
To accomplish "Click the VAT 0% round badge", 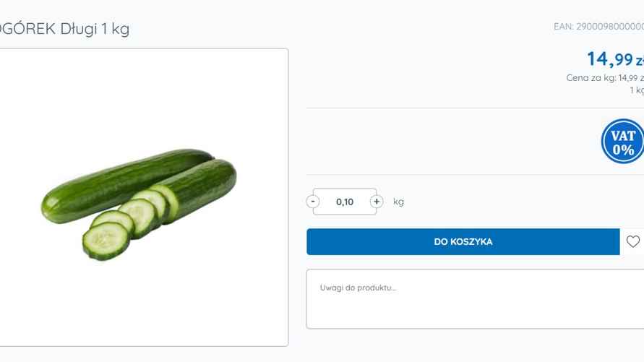I will tap(622, 141).
